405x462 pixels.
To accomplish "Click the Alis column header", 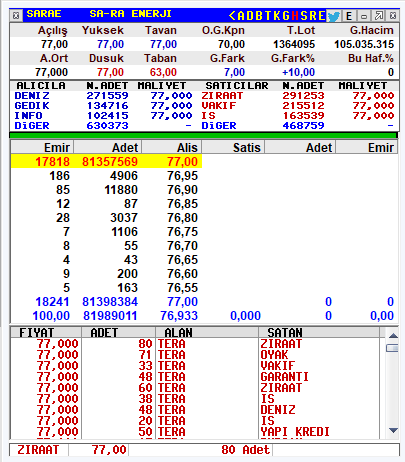I will click(172, 147).
